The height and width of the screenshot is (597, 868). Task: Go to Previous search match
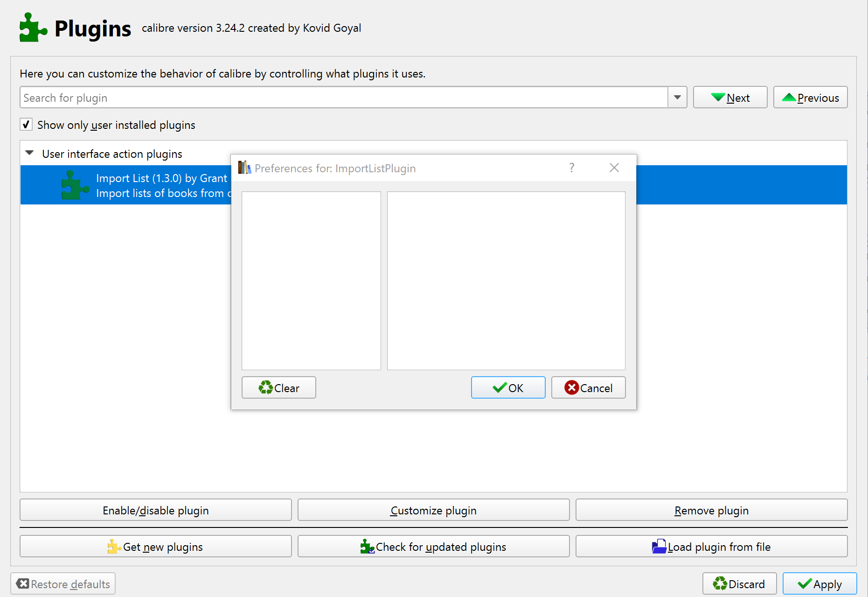pyautogui.click(x=810, y=98)
